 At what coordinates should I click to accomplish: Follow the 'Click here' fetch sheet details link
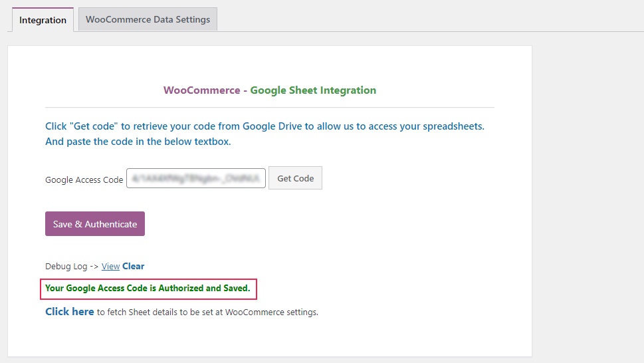69,312
